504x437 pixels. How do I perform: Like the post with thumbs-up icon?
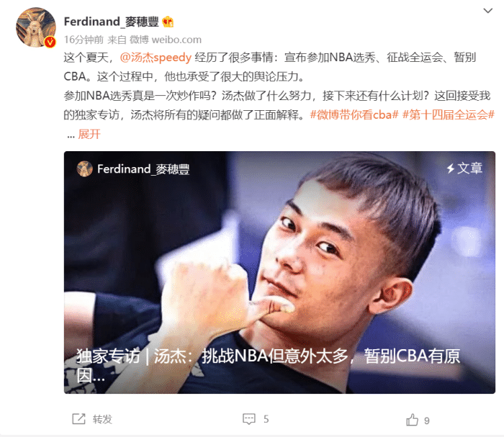(412, 420)
